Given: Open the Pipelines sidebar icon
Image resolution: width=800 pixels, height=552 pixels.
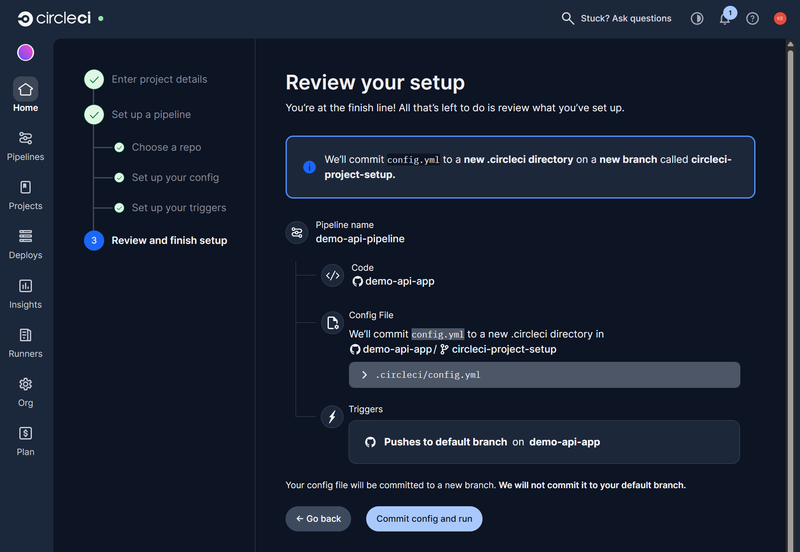Looking at the screenshot, I should [x=25, y=139].
